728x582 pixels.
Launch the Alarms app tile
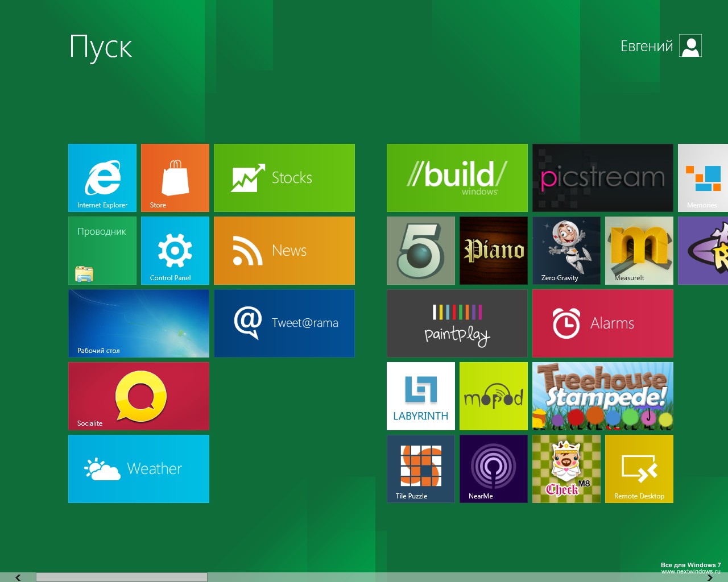tap(603, 323)
